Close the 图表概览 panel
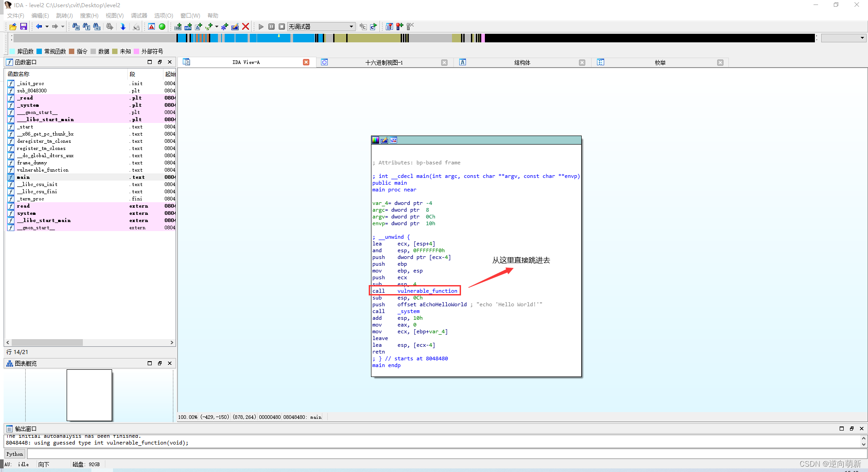This screenshot has height=472, width=868. coord(170,363)
